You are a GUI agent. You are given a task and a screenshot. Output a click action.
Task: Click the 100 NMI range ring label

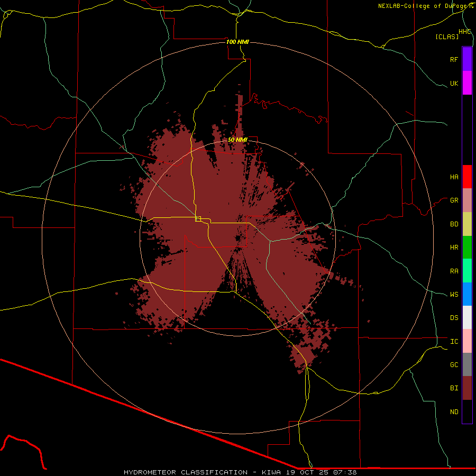click(237, 42)
